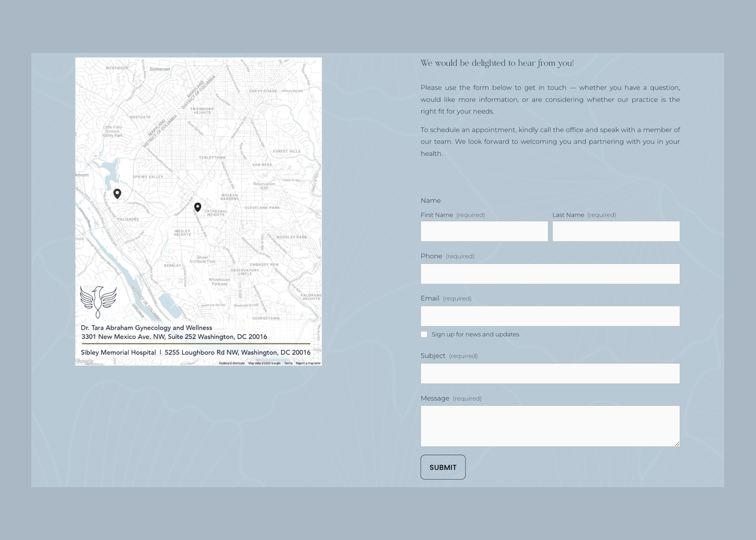
Task: Click the Little Falls Stream Valley Park label
Action: (113, 131)
